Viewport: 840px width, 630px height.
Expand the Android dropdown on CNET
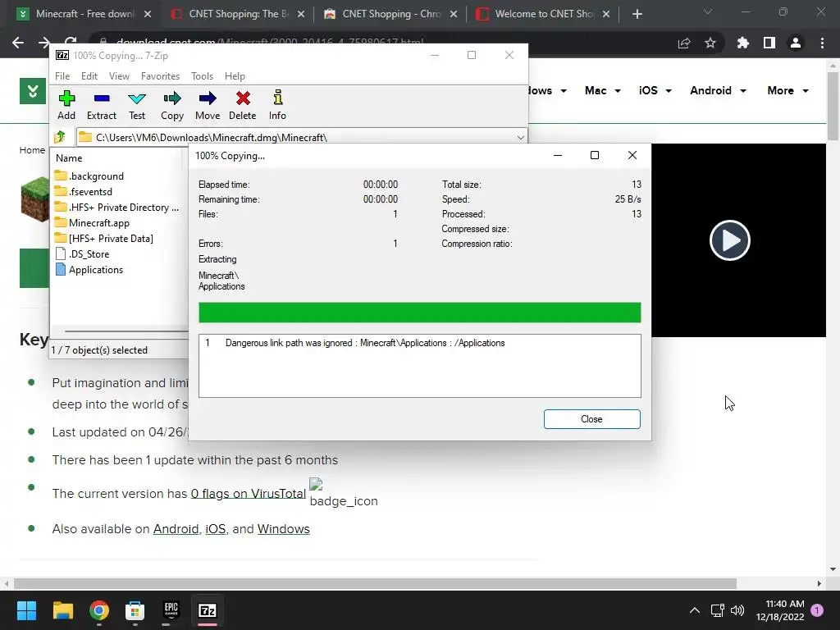pyautogui.click(x=718, y=90)
